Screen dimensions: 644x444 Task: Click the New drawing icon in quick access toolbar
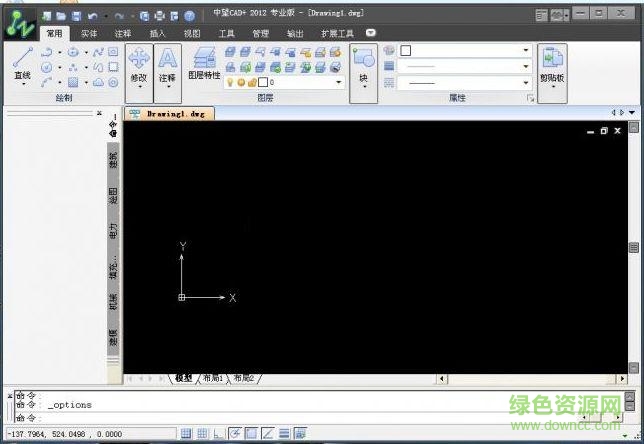click(x=46, y=16)
